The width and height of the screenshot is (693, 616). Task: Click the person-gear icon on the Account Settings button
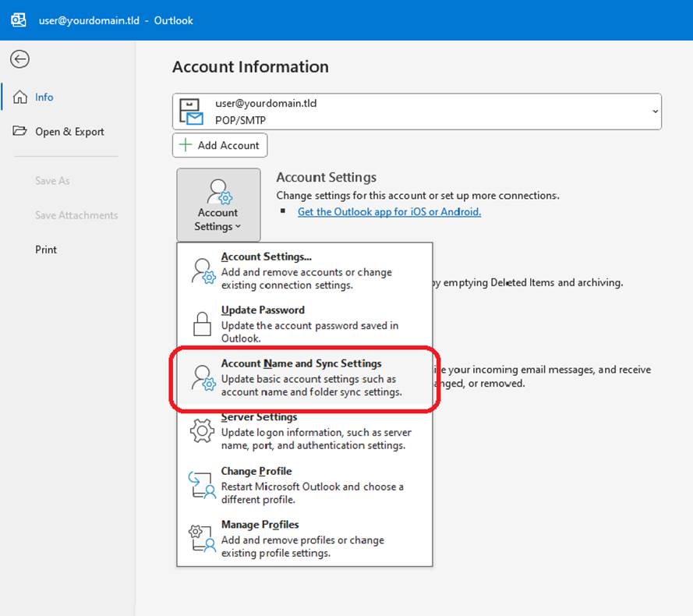coord(220,192)
